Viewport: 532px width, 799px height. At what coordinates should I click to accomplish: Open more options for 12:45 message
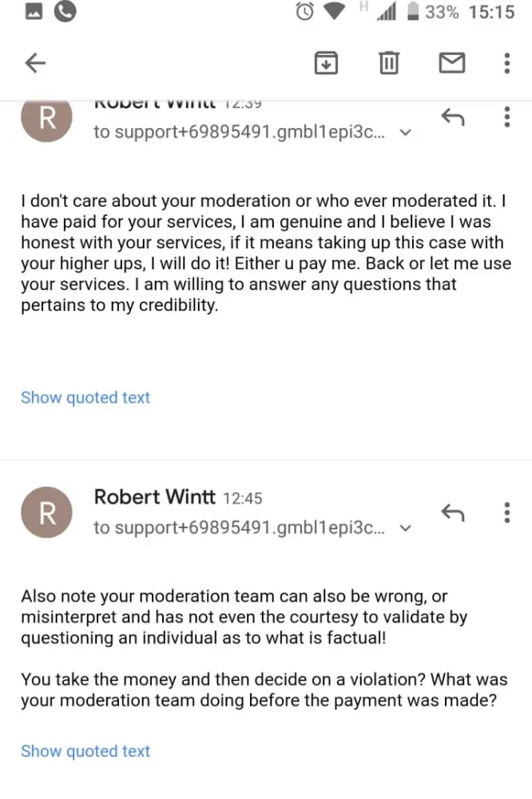point(506,512)
